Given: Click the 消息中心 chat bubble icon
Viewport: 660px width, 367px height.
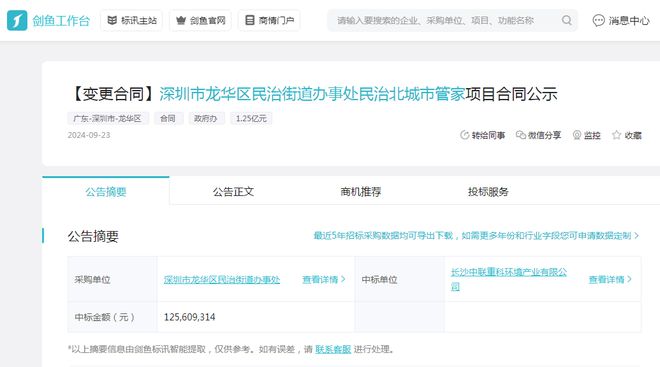Looking at the screenshot, I should [x=598, y=20].
